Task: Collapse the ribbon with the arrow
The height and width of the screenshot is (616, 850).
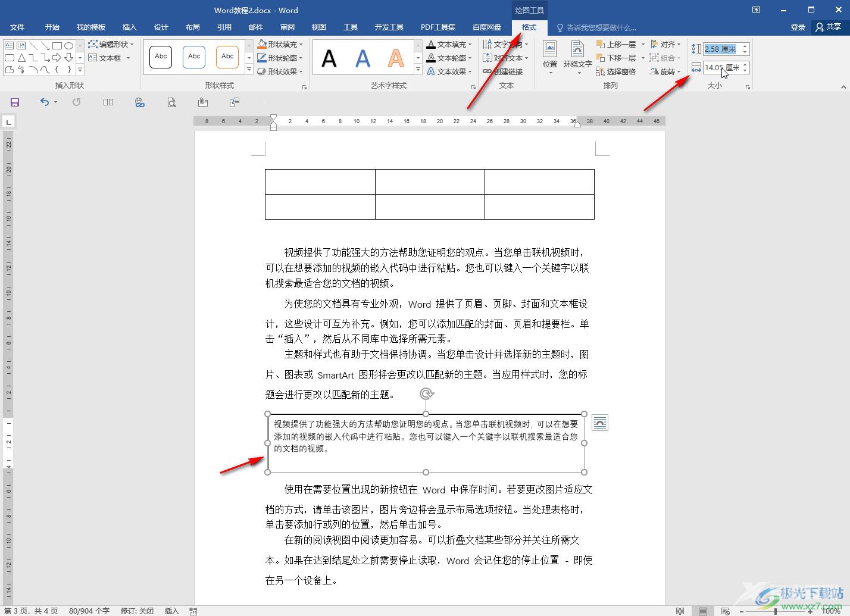Action: 843,87
